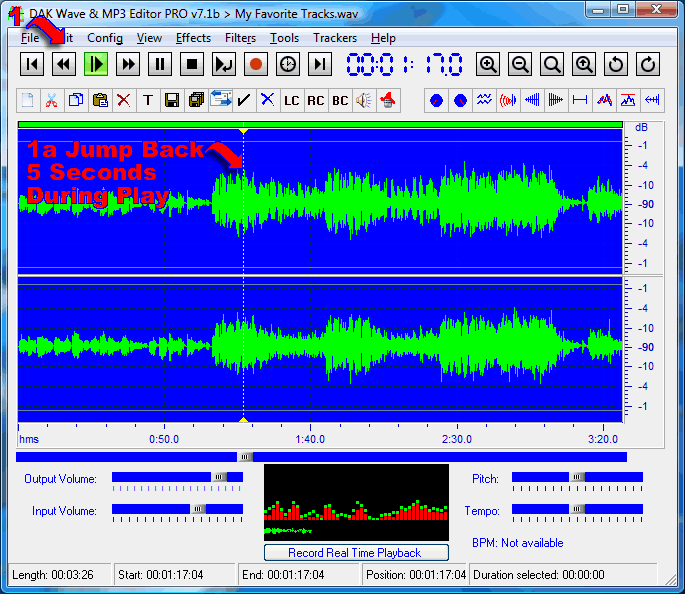This screenshot has width=685, height=594.
Task: Click the Pitch slider handle
Action: (x=577, y=477)
